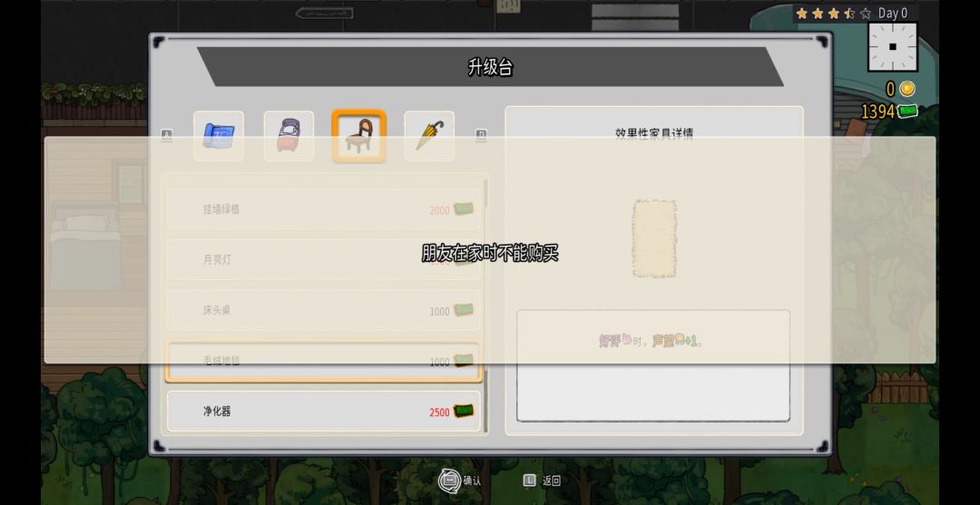This screenshot has height=505, width=980.
Task: Open the umbrella category tab
Action: (429, 136)
